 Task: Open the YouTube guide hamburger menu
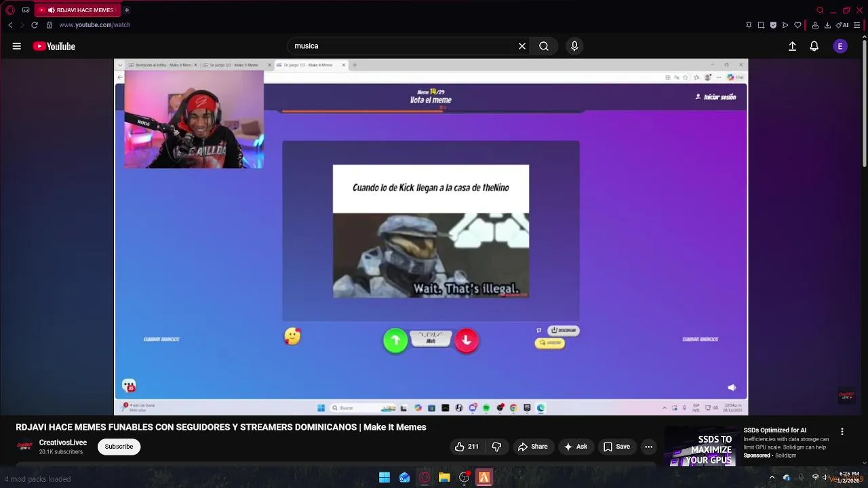[16, 46]
